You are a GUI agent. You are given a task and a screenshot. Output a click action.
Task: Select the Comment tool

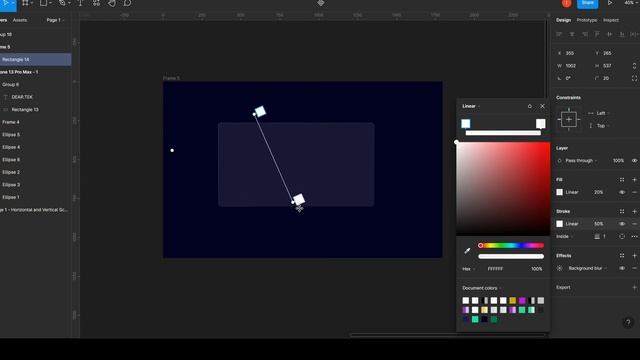(x=127, y=3)
